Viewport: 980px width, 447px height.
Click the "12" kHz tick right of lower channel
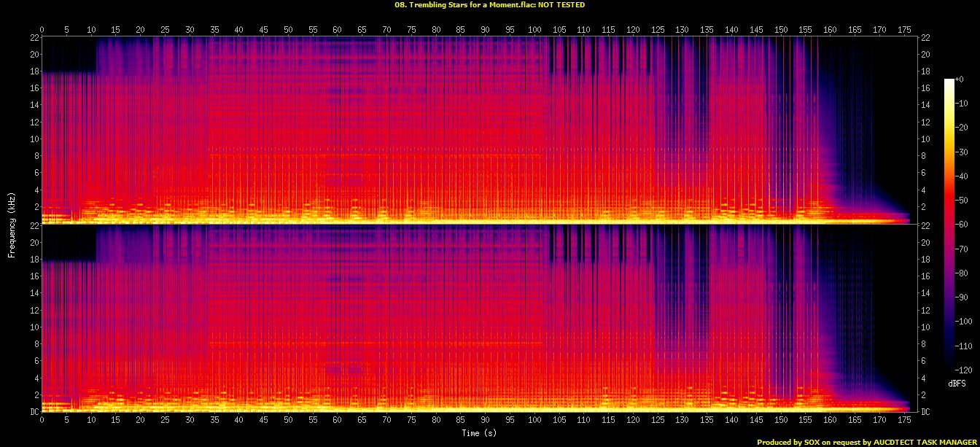(925, 311)
